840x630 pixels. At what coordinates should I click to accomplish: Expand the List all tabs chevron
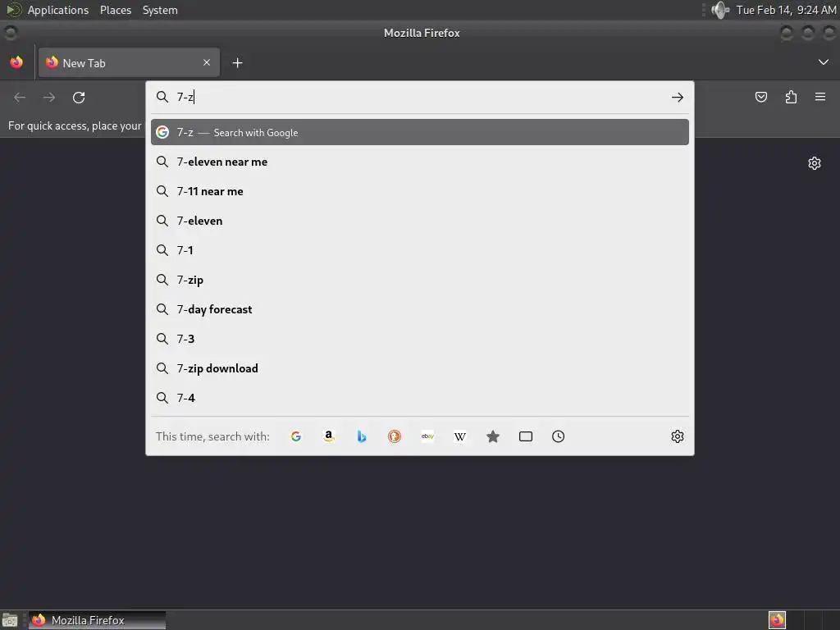coord(824,62)
